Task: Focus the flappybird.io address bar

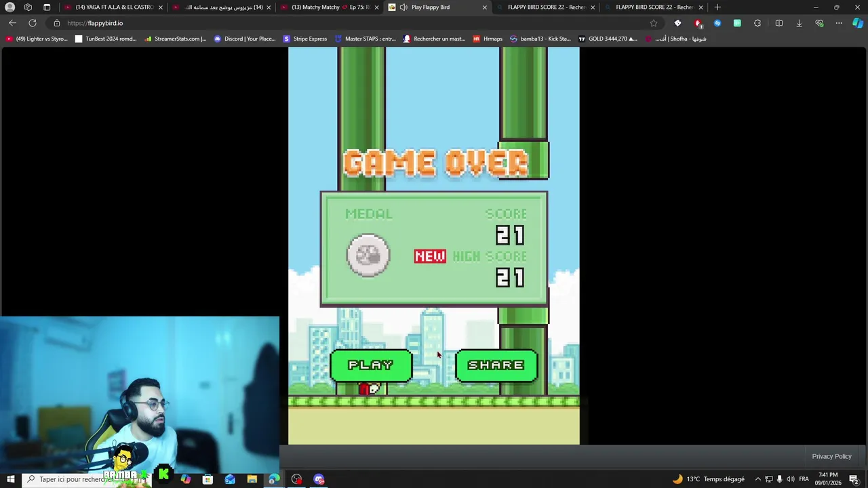Action: click(353, 23)
